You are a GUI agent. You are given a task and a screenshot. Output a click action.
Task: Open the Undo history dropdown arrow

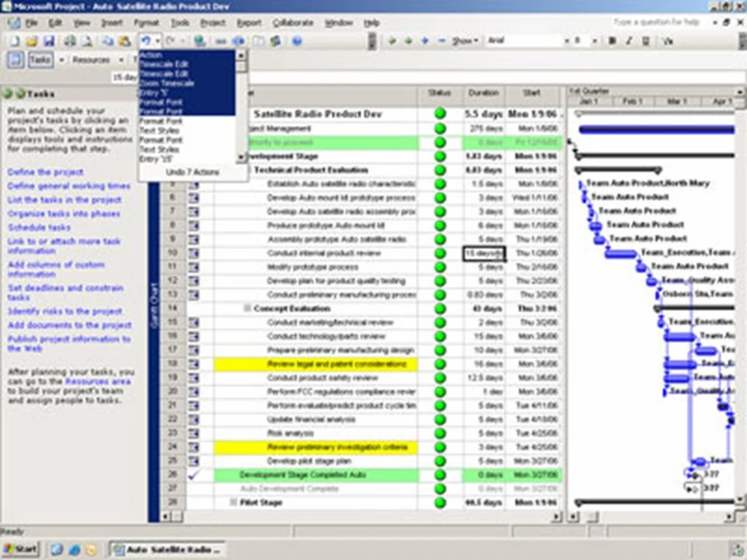158,41
